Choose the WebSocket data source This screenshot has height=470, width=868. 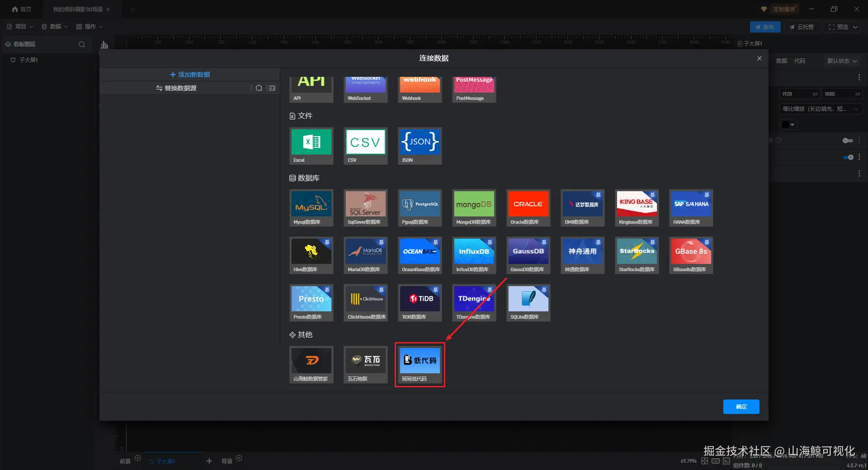point(365,89)
